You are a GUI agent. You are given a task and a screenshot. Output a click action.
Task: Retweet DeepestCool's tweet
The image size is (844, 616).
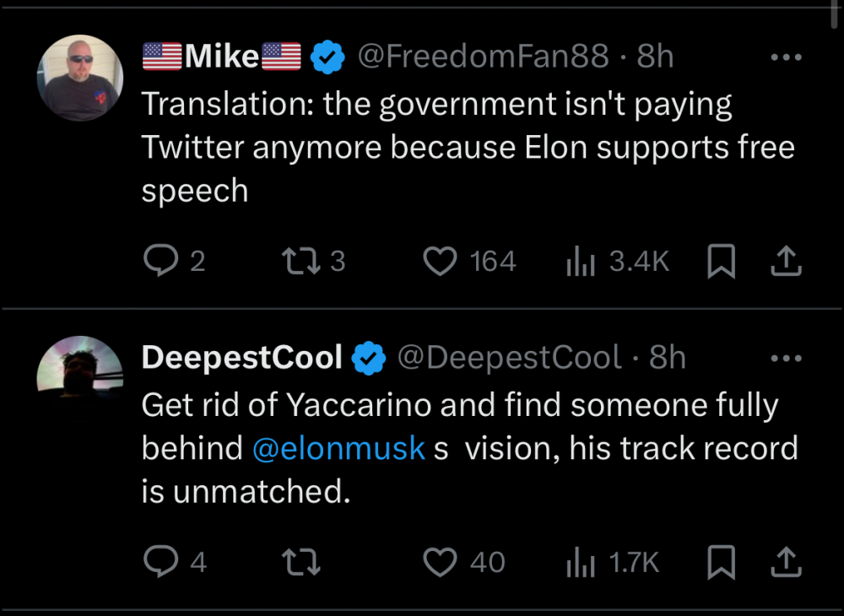(x=303, y=562)
